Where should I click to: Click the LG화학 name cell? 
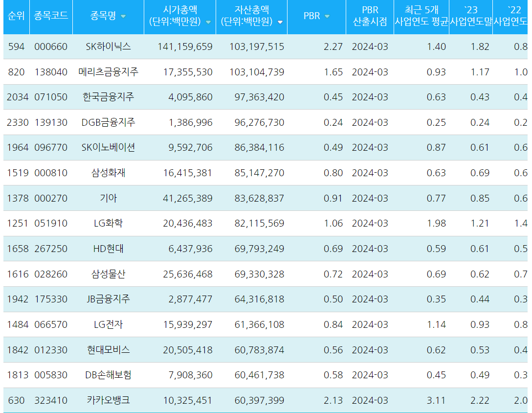tap(108, 223)
